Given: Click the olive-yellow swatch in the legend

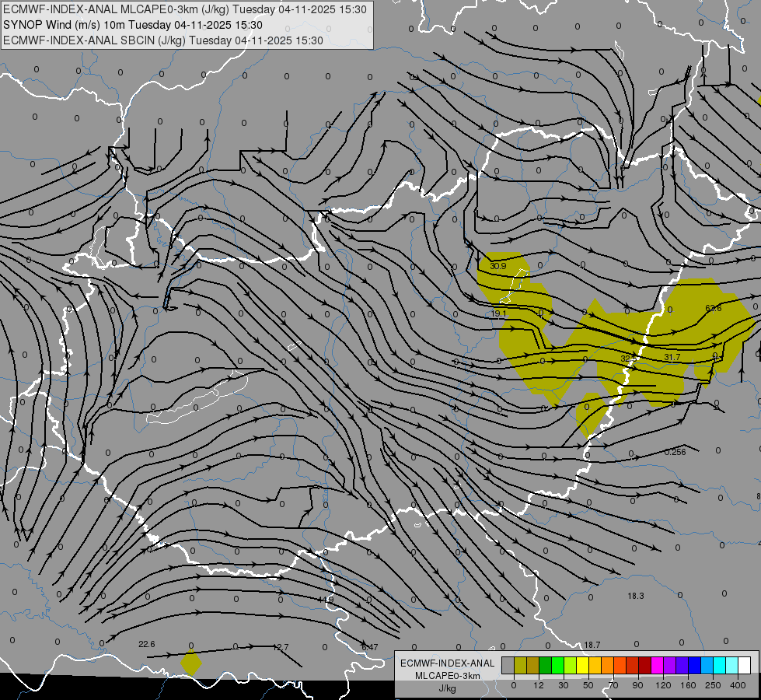Looking at the screenshot, I should [x=520, y=665].
